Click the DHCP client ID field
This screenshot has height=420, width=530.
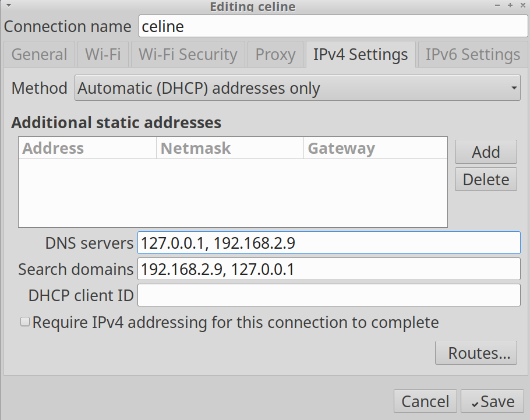click(x=328, y=295)
